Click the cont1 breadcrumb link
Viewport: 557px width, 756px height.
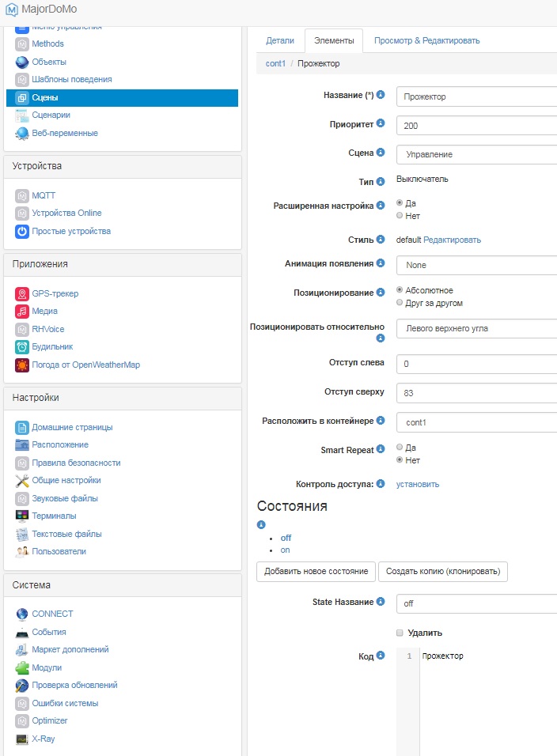[275, 63]
